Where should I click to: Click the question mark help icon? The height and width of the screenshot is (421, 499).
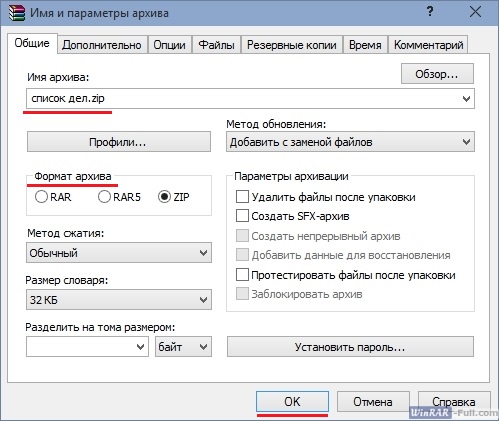click(x=430, y=12)
